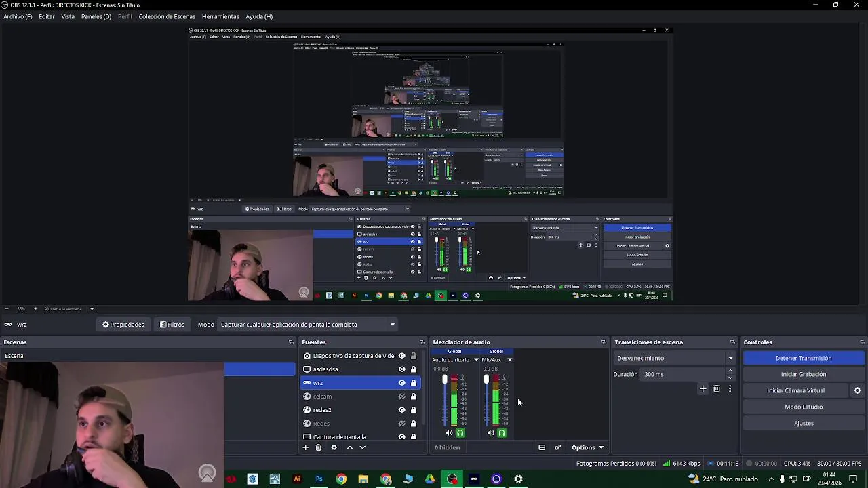Screen dimensions: 868x488
Task: Unlock the asdasdsa source
Action: [x=414, y=369]
